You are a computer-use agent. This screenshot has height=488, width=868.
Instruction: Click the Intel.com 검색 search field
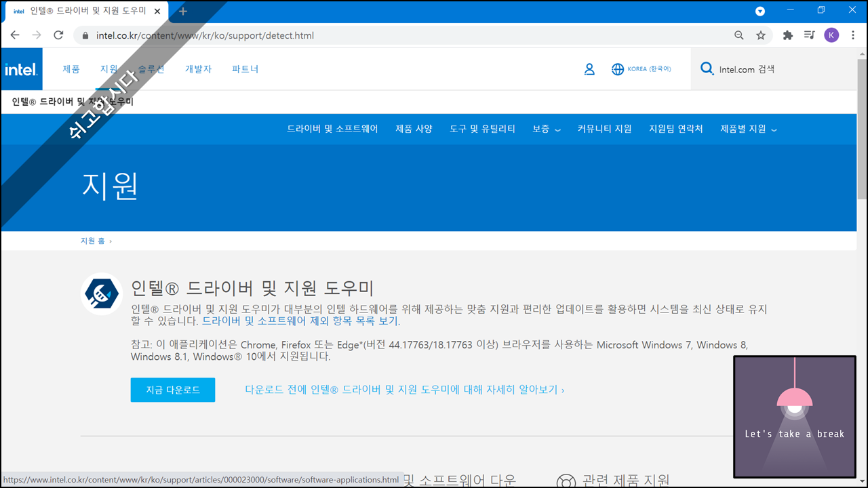click(x=773, y=69)
